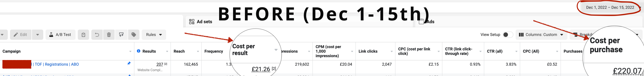Screen dimensions: 644x76
Task: Click the Edit button
Action: click(x=21, y=35)
